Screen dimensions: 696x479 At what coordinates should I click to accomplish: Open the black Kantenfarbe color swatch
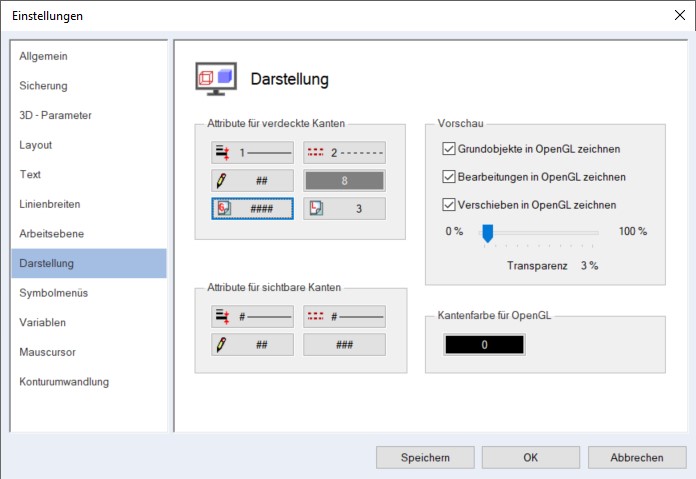484,344
